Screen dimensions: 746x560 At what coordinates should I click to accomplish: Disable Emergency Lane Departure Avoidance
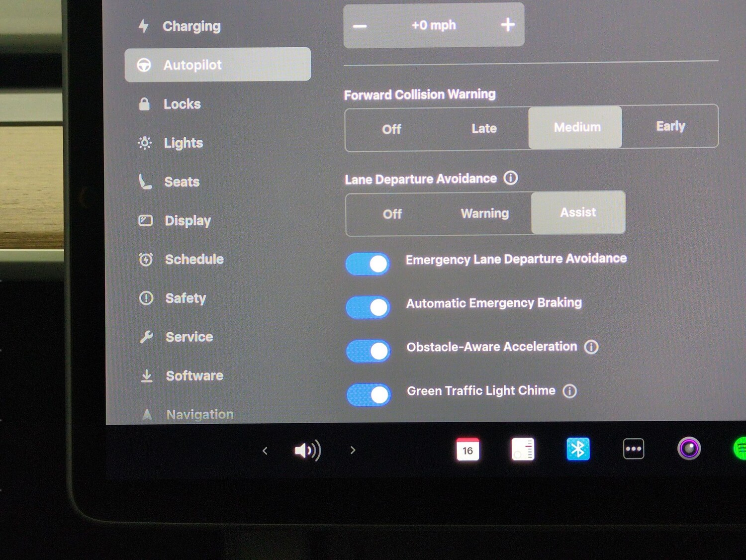pyautogui.click(x=368, y=263)
